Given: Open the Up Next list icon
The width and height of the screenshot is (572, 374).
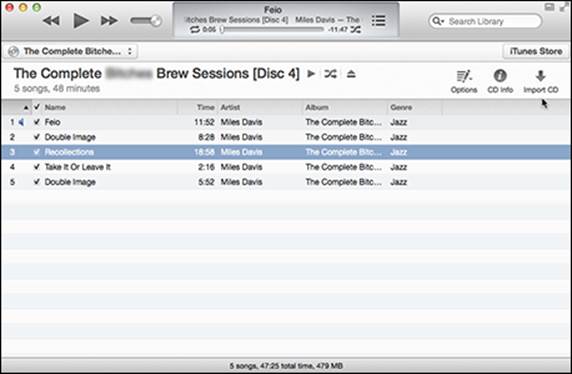Looking at the screenshot, I should click(378, 21).
